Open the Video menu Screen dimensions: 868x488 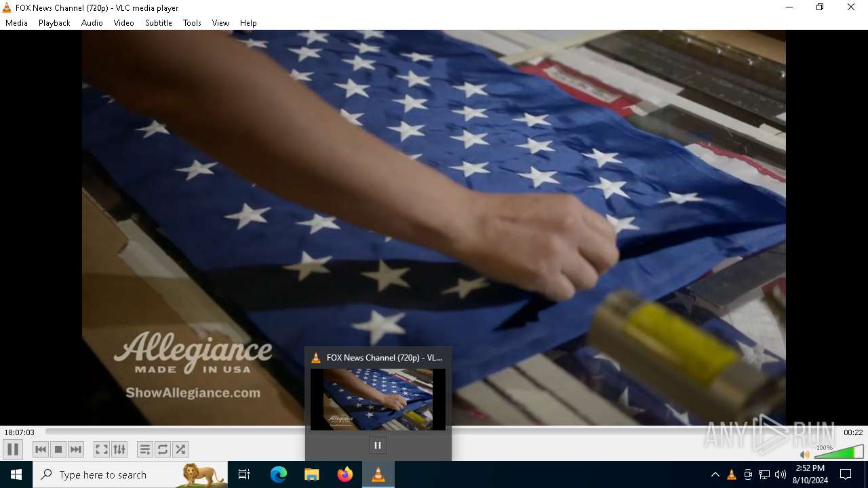click(123, 23)
